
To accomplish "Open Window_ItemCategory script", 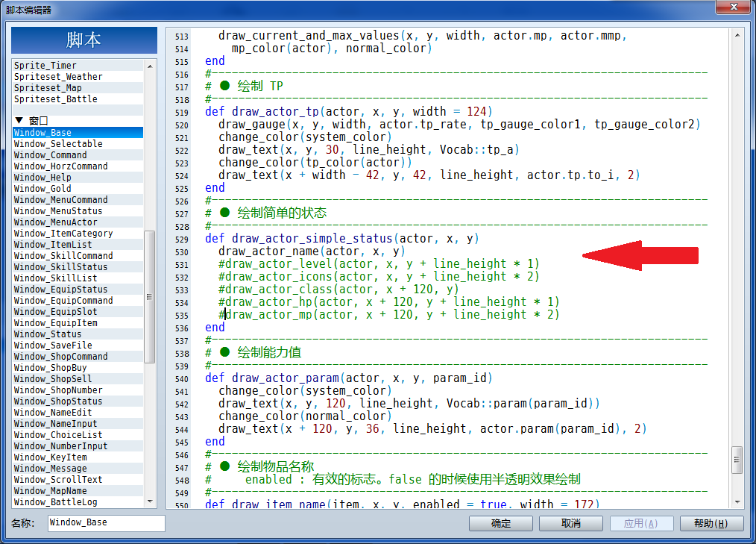I will point(78,233).
